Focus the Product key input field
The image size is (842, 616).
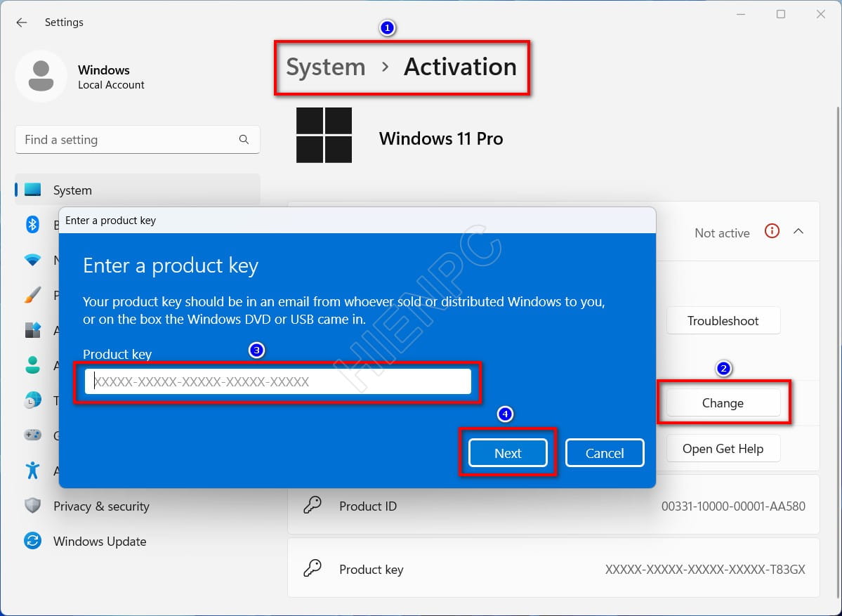click(x=277, y=381)
